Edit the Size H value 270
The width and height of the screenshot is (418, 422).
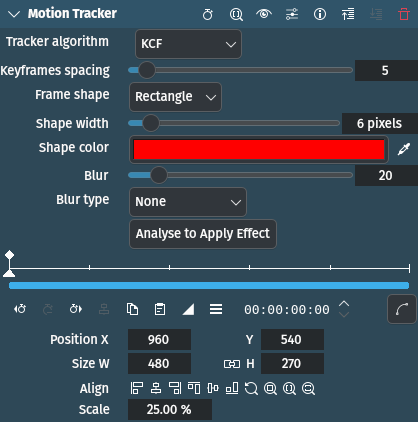click(292, 363)
